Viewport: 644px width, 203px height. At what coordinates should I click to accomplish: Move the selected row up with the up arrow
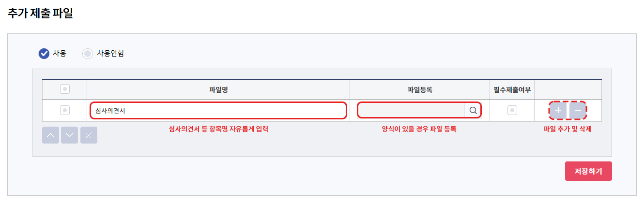[51, 135]
